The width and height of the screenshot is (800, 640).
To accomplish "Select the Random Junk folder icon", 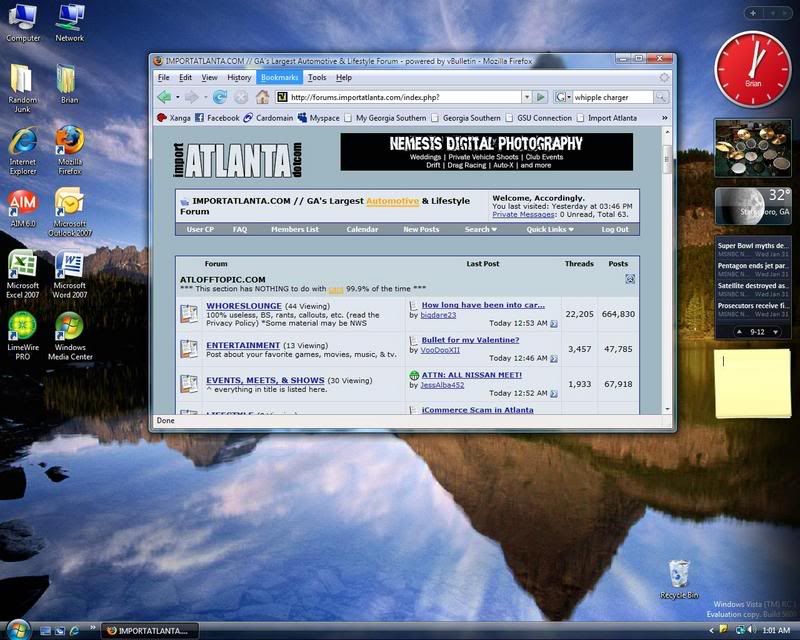I will (x=22, y=88).
